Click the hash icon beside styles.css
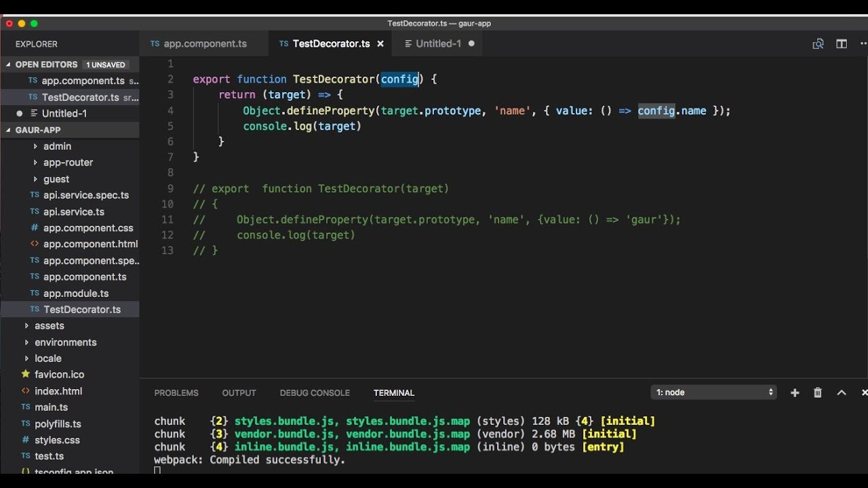868x488 pixels. [x=26, y=440]
